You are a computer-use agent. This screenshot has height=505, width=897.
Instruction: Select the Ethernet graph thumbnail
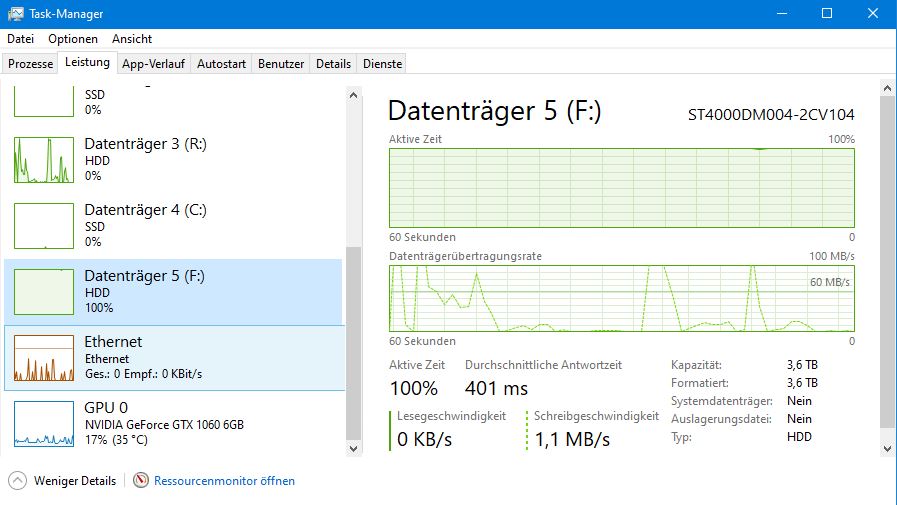pyautogui.click(x=44, y=358)
